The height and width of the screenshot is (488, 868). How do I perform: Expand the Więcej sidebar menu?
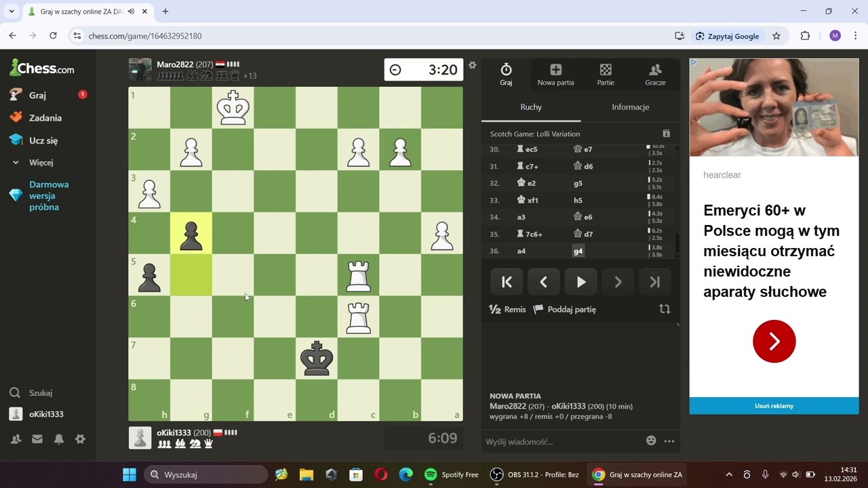pyautogui.click(x=41, y=163)
